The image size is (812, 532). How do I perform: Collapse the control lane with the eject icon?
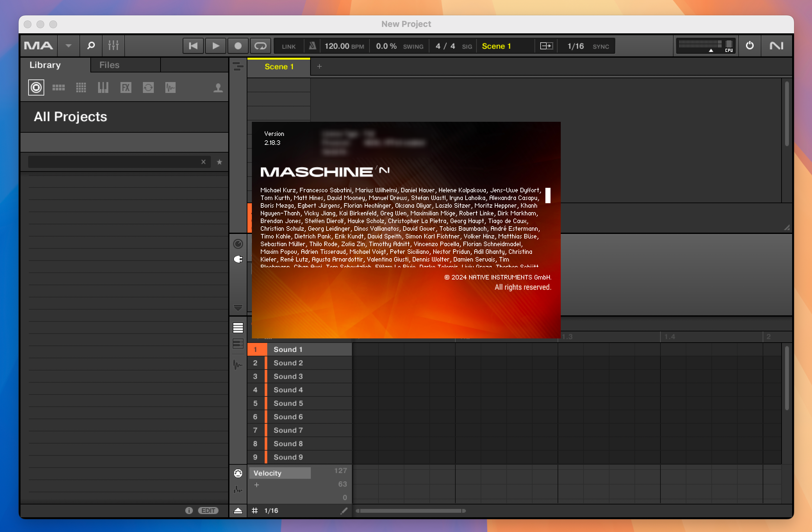[x=238, y=511]
